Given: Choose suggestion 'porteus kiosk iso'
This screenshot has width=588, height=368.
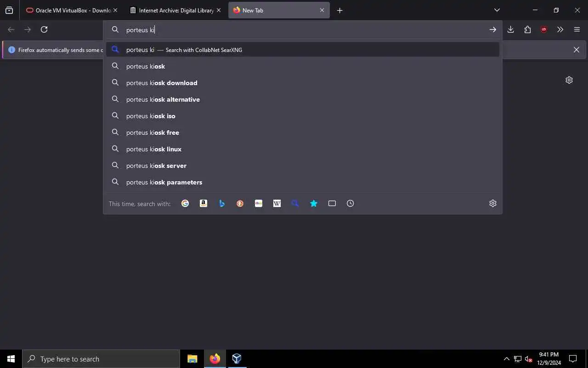Looking at the screenshot, I should 303,116.
